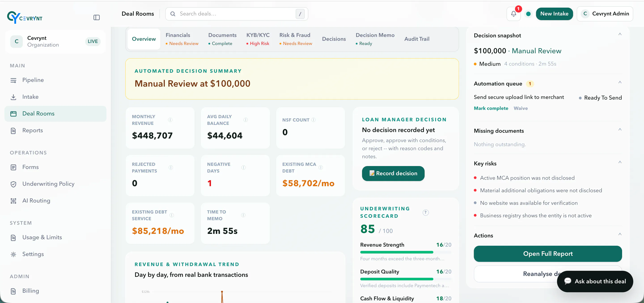
Task: Select the Cevrynt Organization switcher card
Action: pos(55,42)
